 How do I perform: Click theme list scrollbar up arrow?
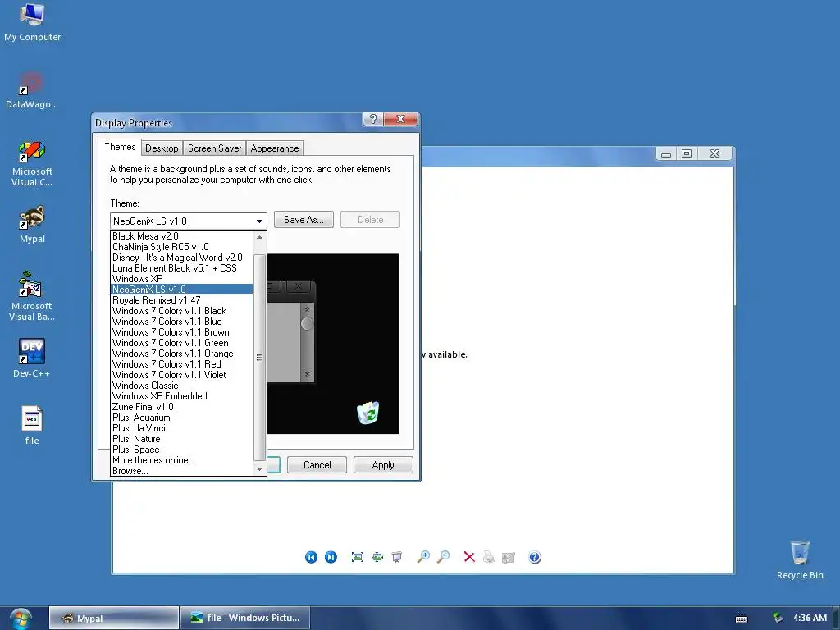(260, 237)
